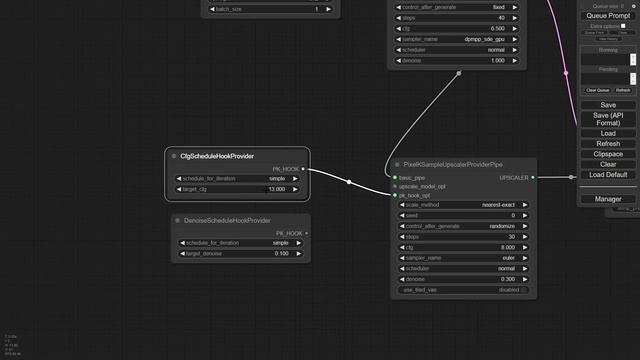
Task: Open control_after_generate randomize dropdown
Action: pos(464,226)
